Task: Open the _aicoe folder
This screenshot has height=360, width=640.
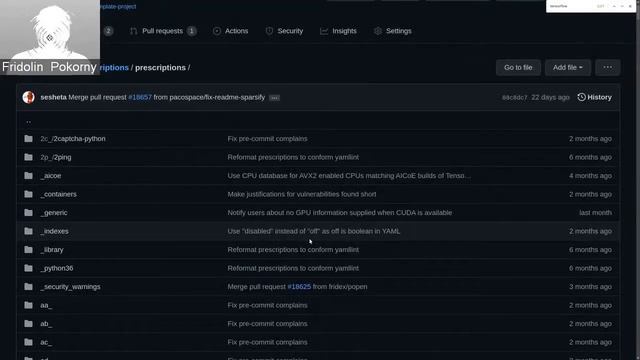Action: click(x=51, y=176)
